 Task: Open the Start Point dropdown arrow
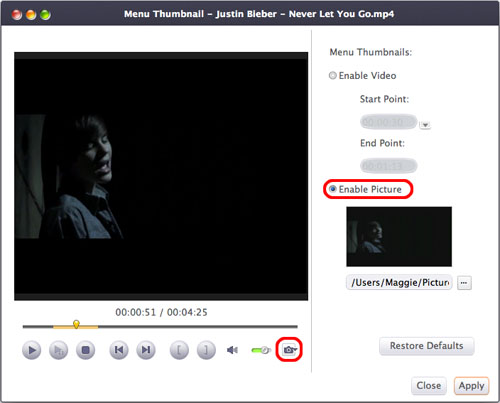pos(425,125)
